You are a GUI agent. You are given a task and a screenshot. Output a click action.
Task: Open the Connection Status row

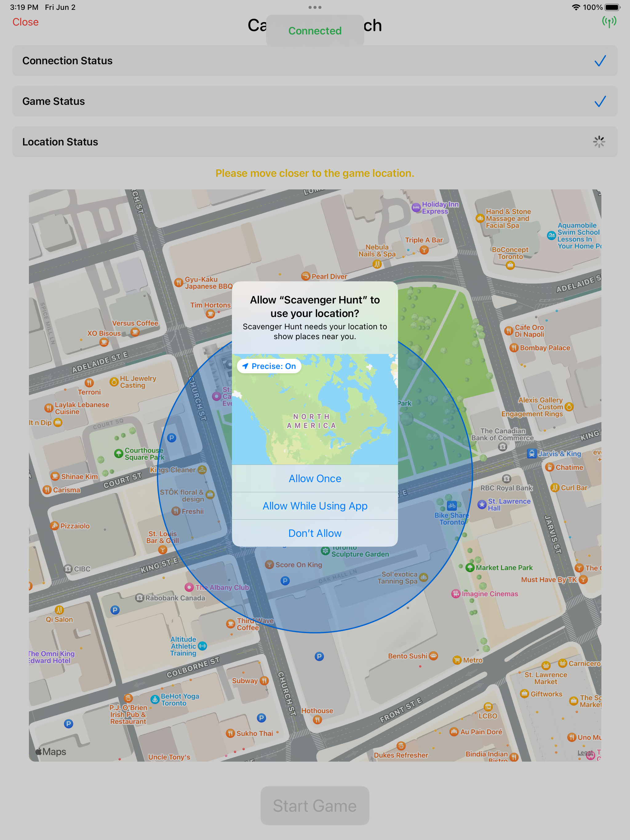tap(315, 61)
